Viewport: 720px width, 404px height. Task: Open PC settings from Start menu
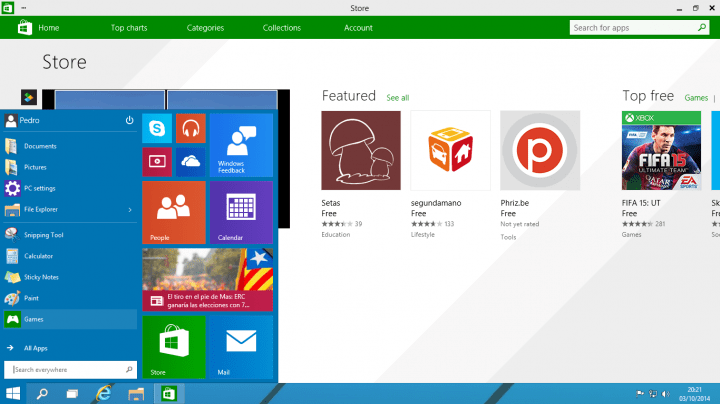[x=70, y=188]
